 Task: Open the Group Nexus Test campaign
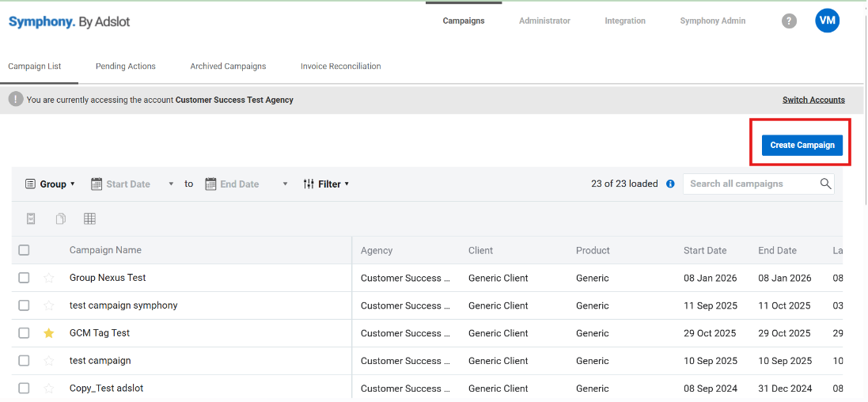pyautogui.click(x=108, y=278)
